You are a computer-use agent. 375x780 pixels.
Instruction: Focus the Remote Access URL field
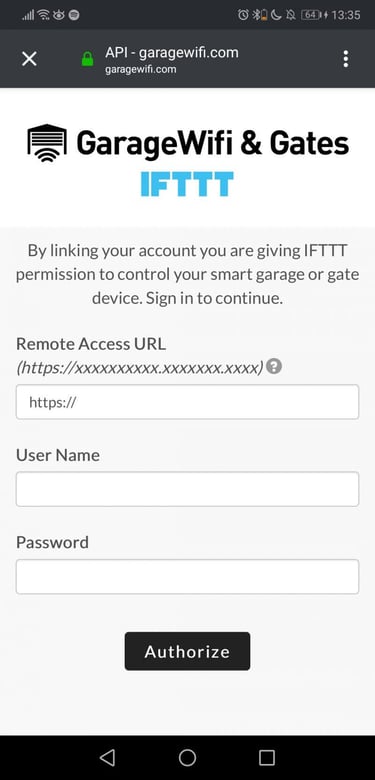tap(188, 401)
